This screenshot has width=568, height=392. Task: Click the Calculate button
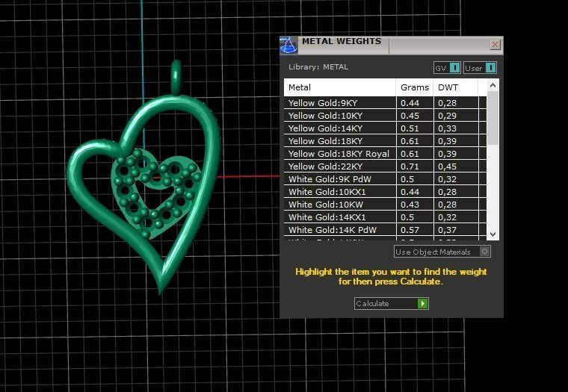click(x=391, y=303)
